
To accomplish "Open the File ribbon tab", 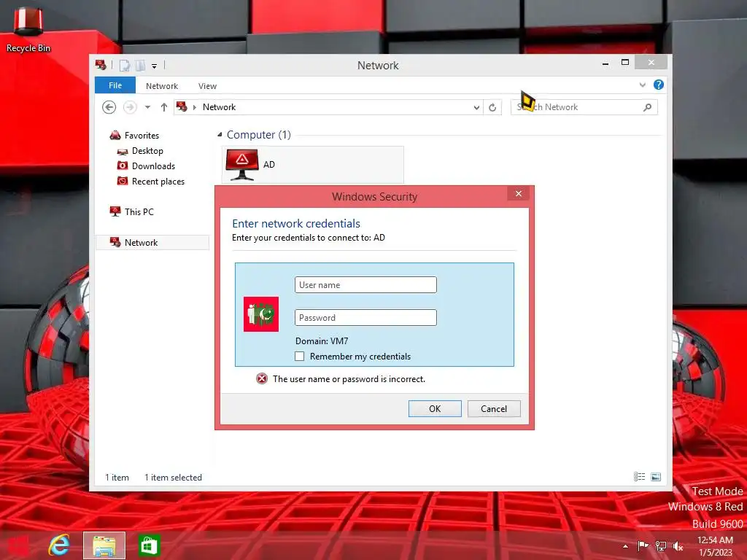I will (x=115, y=85).
